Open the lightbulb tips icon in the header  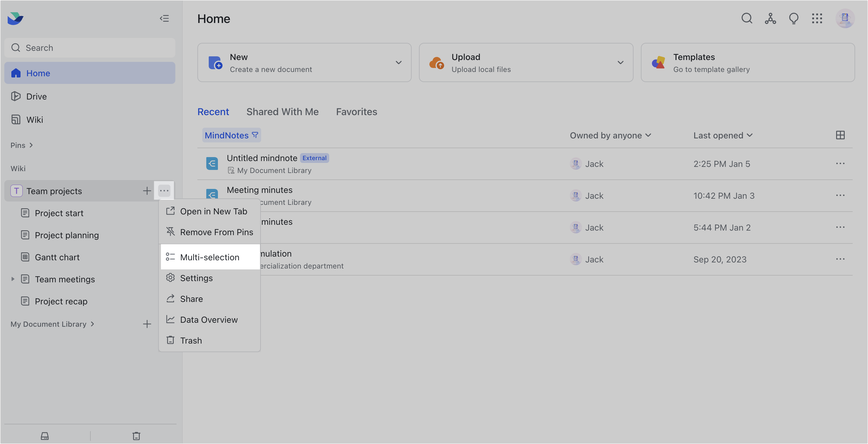[x=794, y=18]
